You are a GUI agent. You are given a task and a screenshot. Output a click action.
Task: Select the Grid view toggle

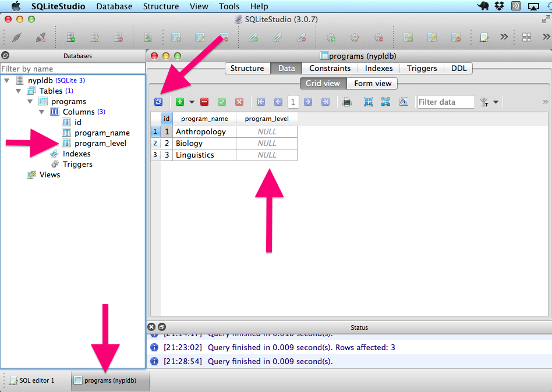322,83
